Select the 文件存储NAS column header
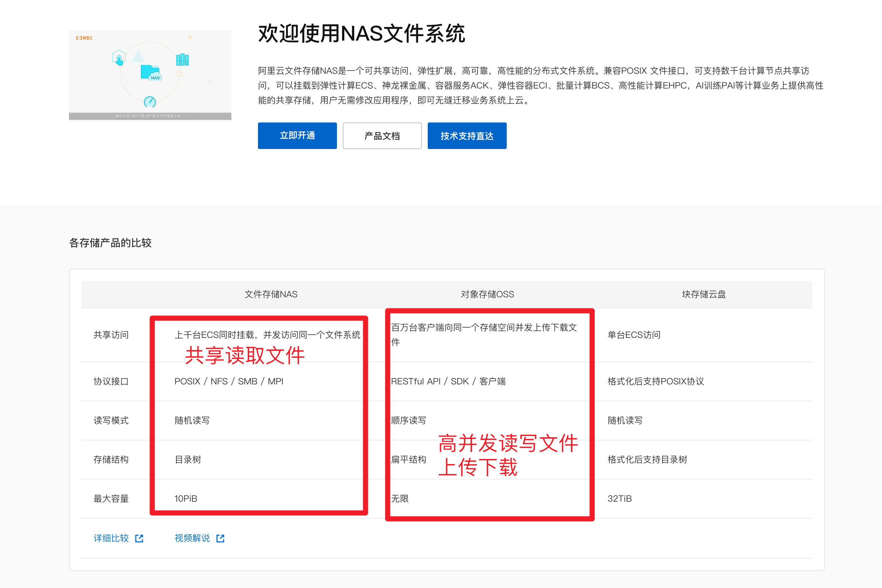The image size is (882, 588). point(271,294)
